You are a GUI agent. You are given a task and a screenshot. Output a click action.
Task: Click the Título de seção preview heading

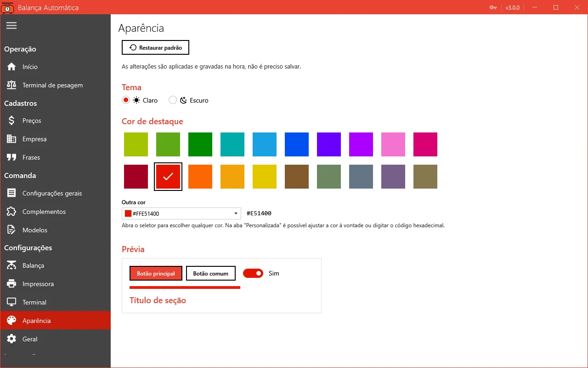(158, 300)
